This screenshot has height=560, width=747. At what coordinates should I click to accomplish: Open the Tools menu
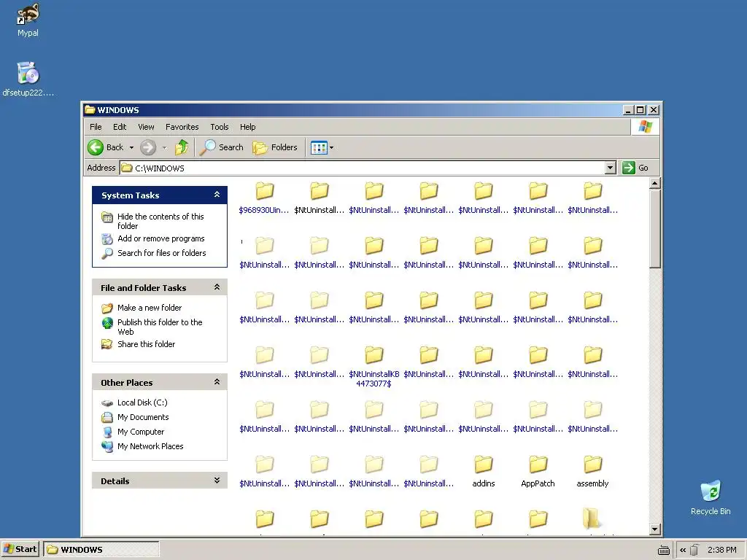pyautogui.click(x=220, y=127)
